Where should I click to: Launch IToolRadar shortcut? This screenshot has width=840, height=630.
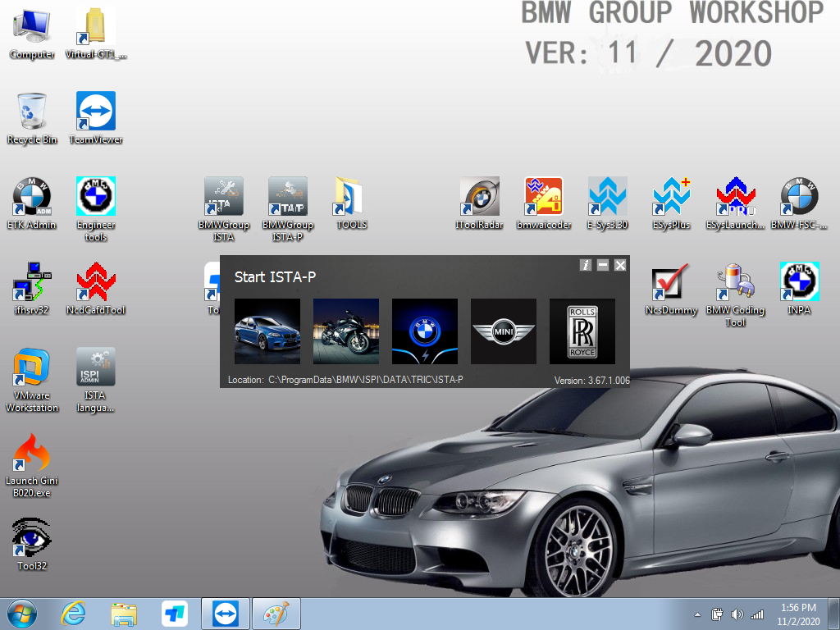click(x=479, y=203)
